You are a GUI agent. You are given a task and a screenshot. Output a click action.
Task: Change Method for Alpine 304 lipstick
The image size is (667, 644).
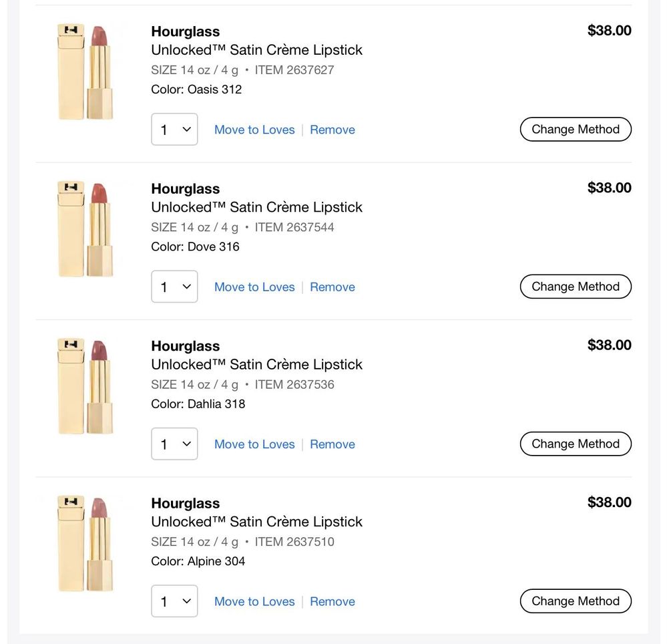tap(576, 601)
